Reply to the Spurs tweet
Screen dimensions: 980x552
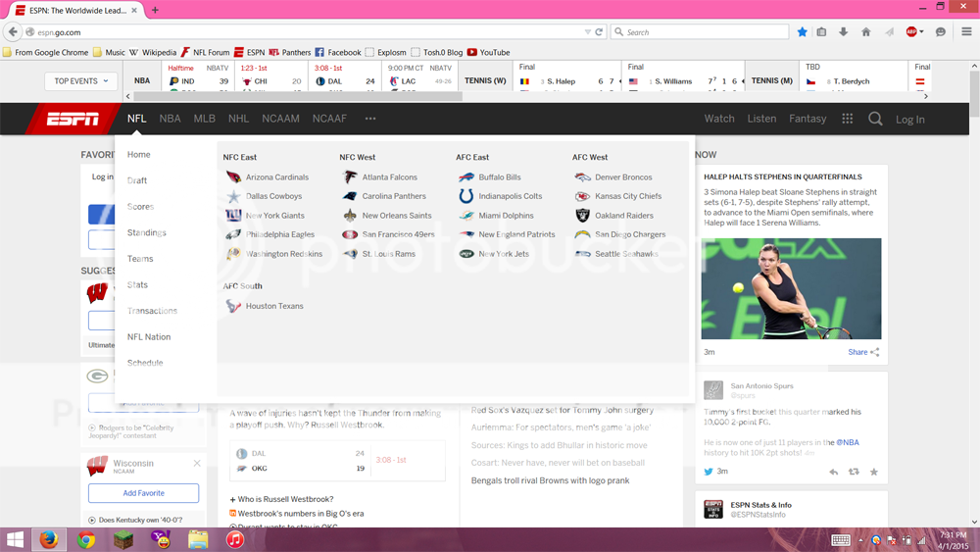834,472
